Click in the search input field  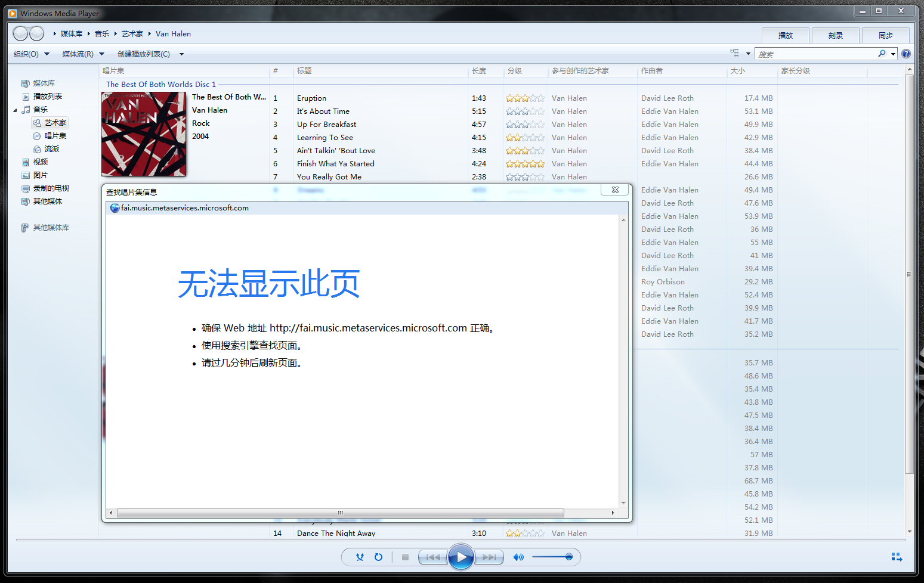tap(815, 54)
